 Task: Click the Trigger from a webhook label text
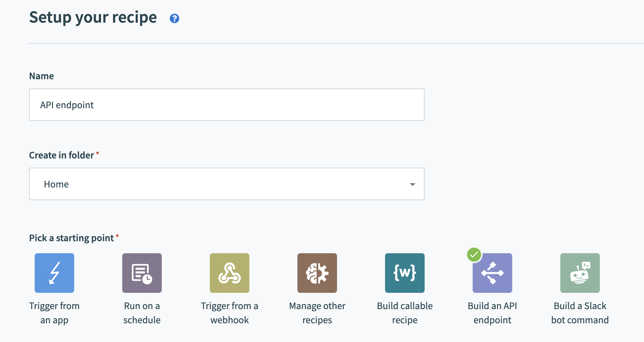pyautogui.click(x=230, y=313)
